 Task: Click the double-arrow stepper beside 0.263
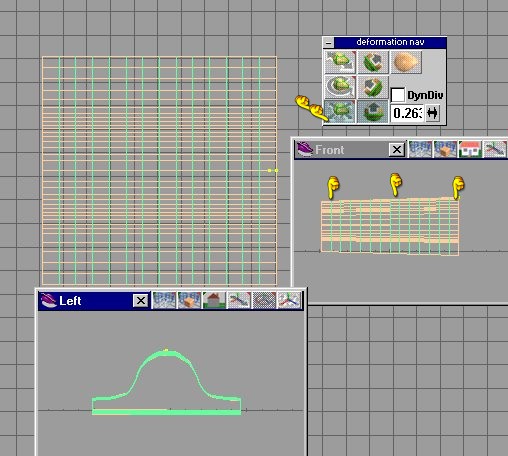(432, 113)
